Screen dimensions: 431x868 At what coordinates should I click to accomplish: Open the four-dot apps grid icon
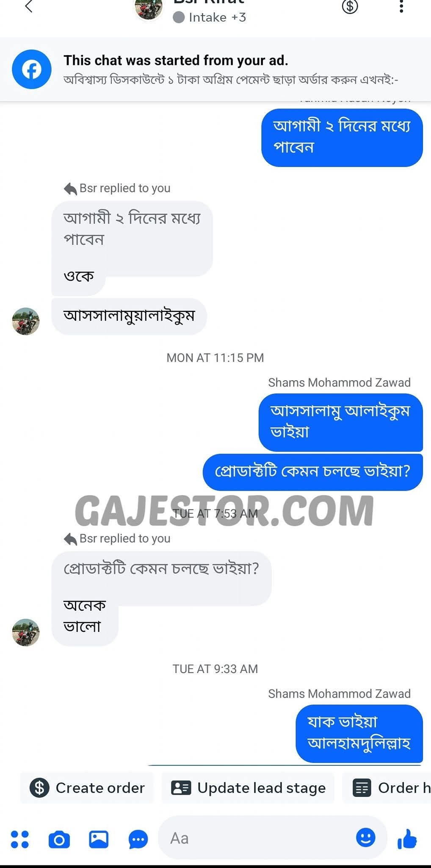[x=20, y=839]
